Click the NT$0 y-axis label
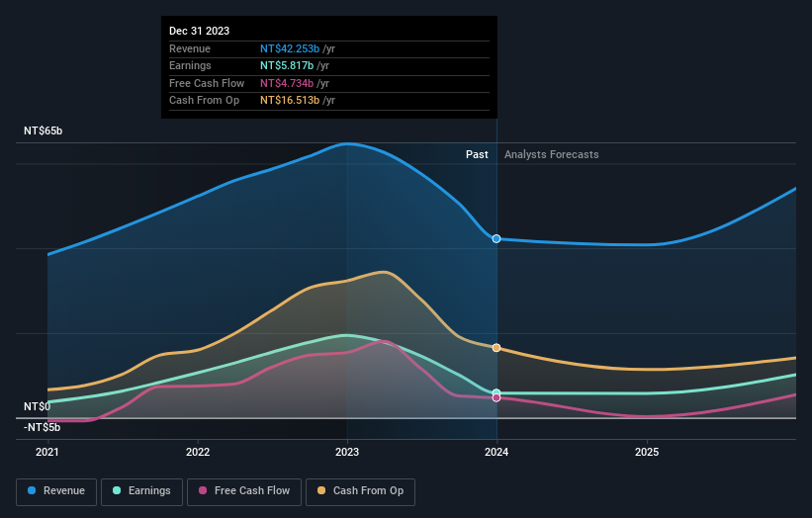 38,406
